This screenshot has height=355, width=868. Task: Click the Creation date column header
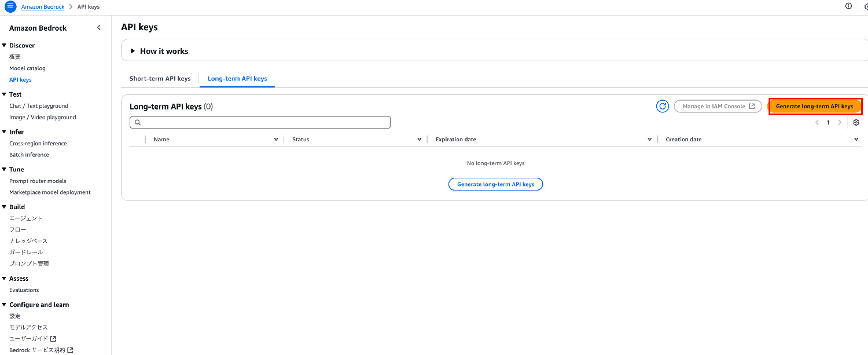[x=683, y=140]
